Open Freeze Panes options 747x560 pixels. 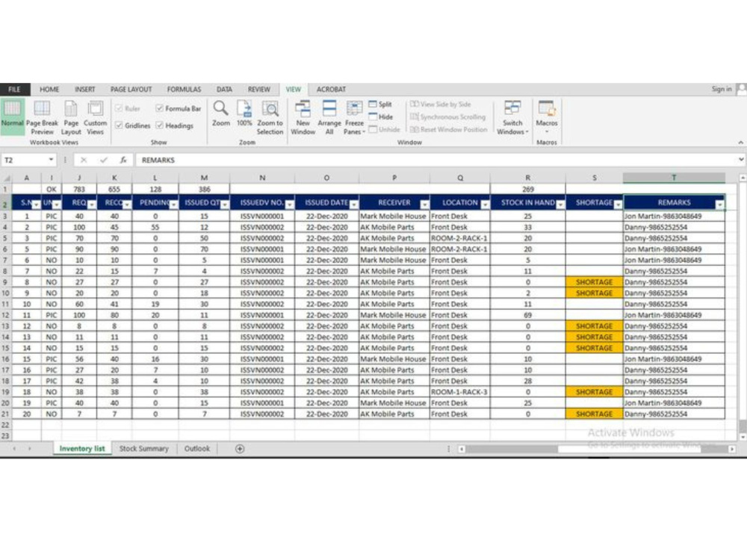pyautogui.click(x=354, y=118)
